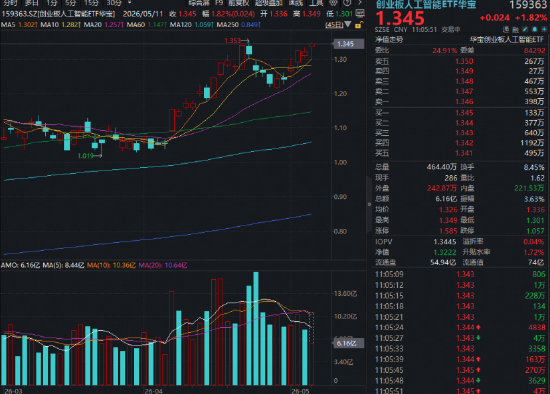Click the 买一 1.345 order row

[460, 113]
